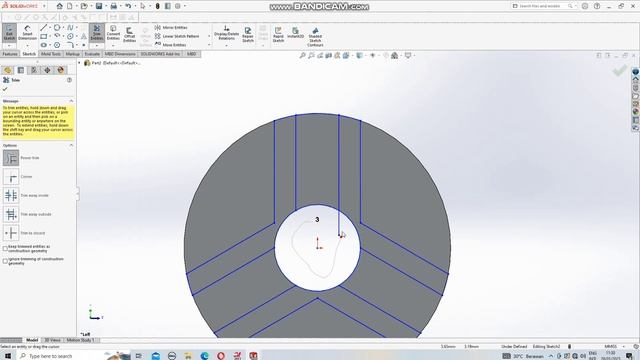640x360 pixels.
Task: Open the FeatureManager design tree tab
Action: pos(7,70)
